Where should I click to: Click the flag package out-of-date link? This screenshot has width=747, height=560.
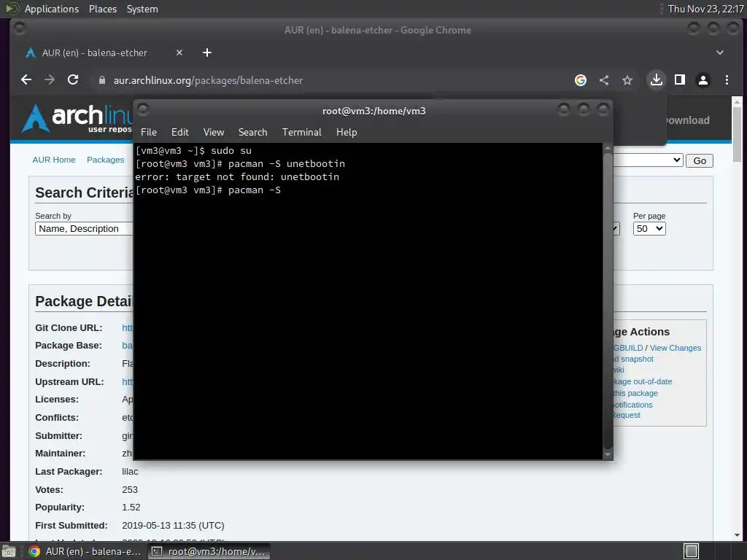pos(643,381)
